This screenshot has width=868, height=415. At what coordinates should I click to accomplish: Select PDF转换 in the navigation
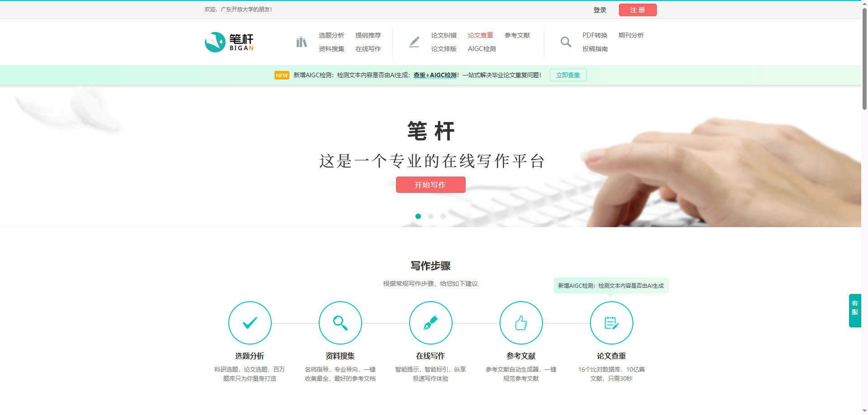click(x=594, y=35)
